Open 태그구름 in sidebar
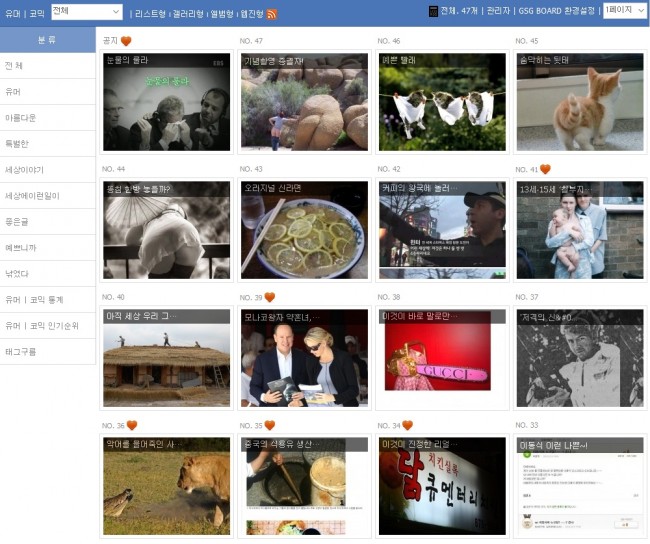The image size is (650, 544). click(48, 352)
